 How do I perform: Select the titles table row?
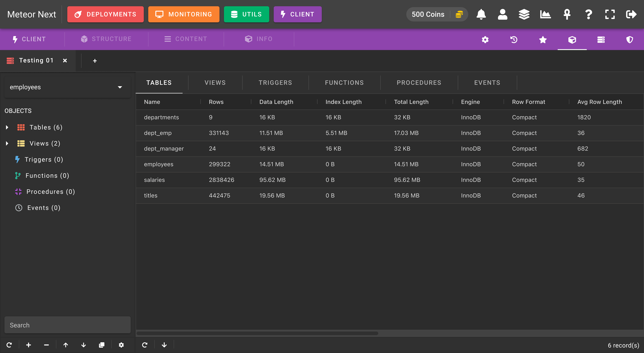coord(390,196)
